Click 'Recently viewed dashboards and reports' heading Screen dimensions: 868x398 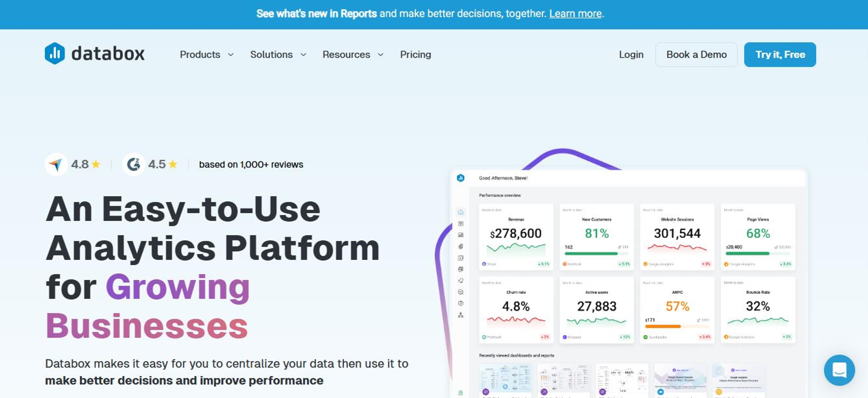tap(517, 355)
